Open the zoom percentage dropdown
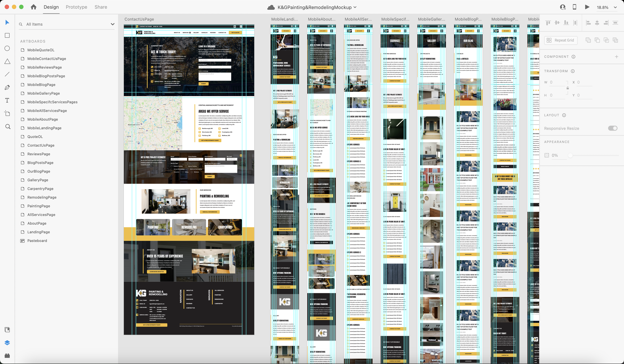 [x=615, y=7]
